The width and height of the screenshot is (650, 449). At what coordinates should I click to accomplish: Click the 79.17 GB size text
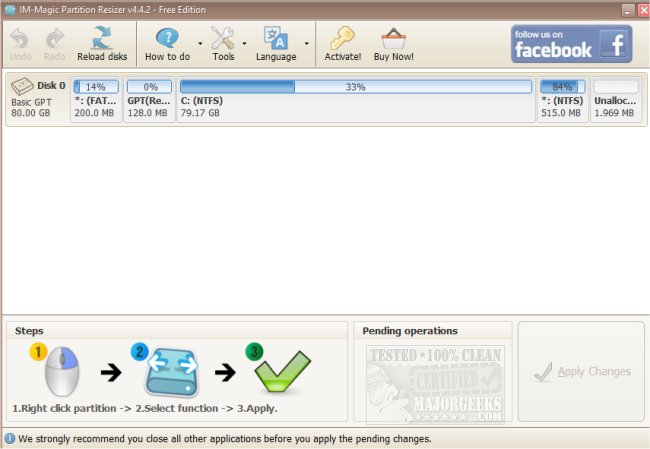(x=200, y=113)
